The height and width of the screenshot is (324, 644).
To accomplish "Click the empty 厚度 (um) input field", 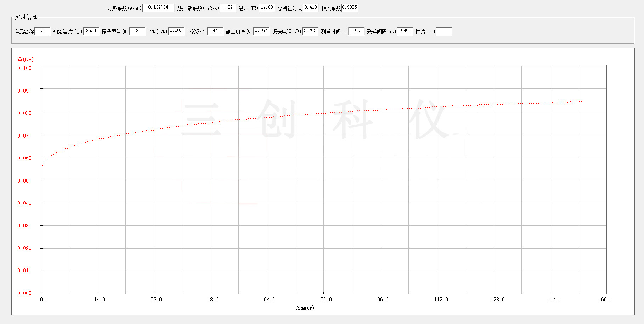I will point(444,31).
